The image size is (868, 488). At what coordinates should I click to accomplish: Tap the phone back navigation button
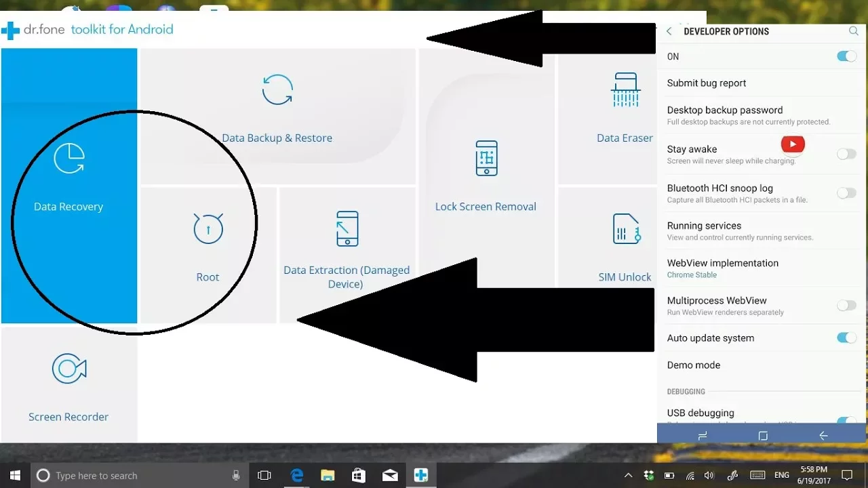pos(823,436)
